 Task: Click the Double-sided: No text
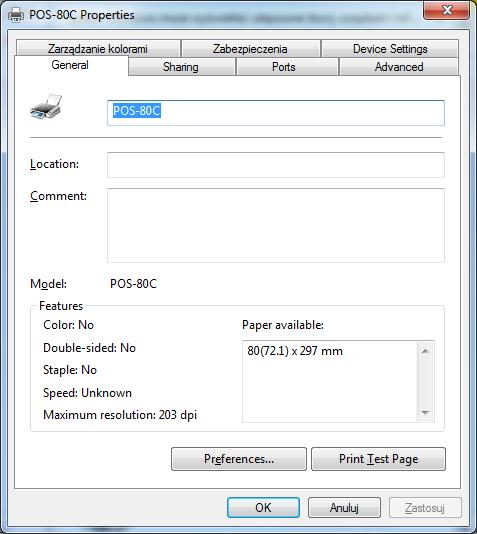click(90, 348)
